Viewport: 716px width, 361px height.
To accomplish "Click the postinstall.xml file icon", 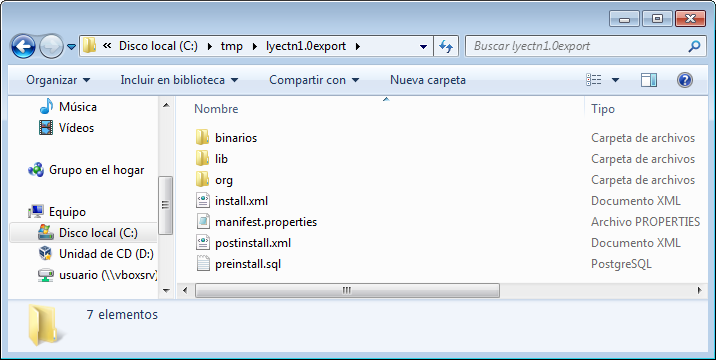I will point(202,243).
